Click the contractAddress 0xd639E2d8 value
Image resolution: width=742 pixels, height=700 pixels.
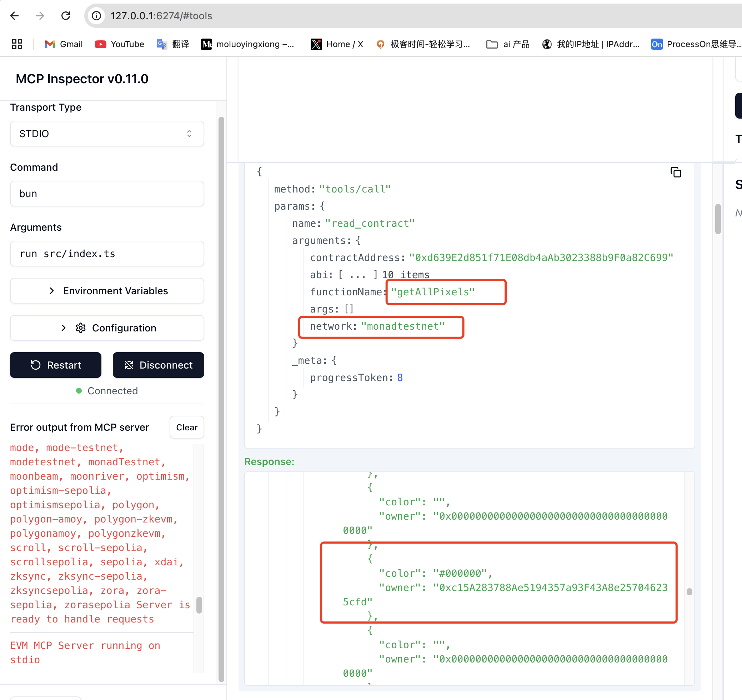pos(541,257)
